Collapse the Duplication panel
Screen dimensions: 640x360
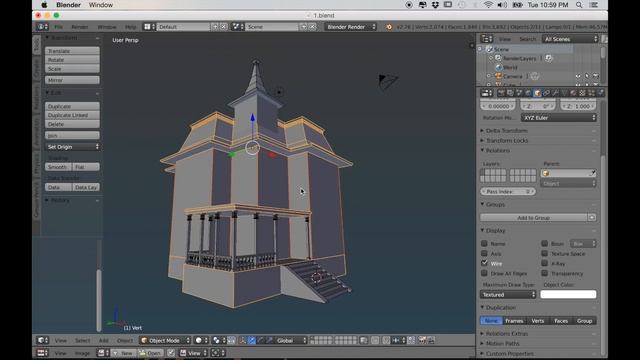(500, 307)
